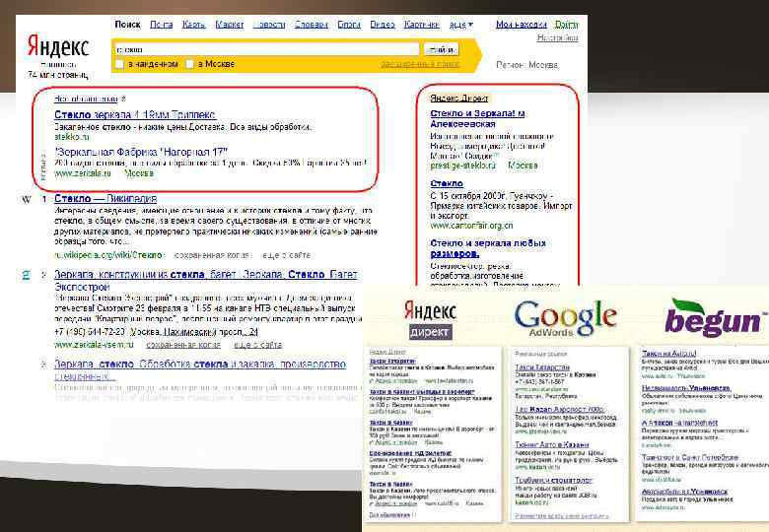The image size is (769, 532).
Task: Open the 'Зеркала, конструкции из стекла, багет' result
Action: [206, 280]
